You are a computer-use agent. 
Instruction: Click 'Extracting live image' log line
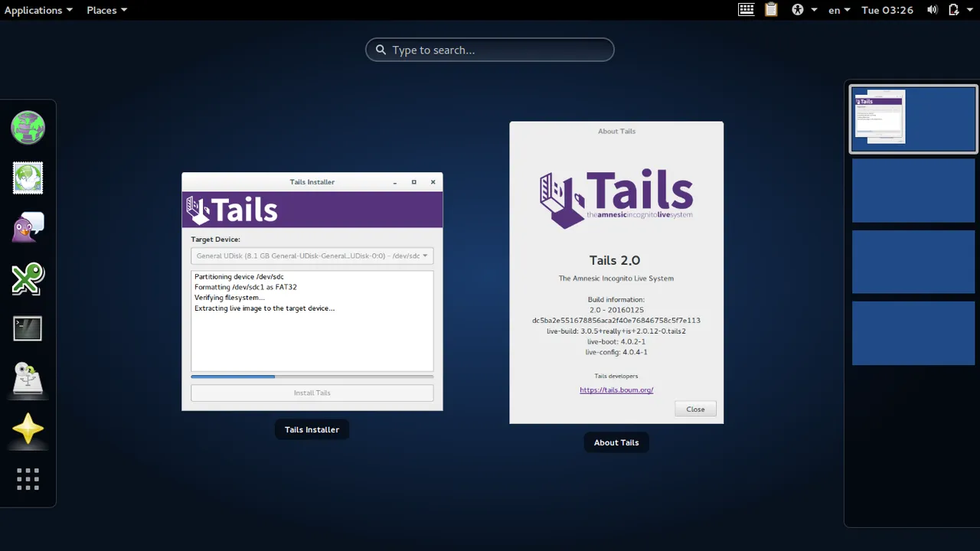[264, 308]
